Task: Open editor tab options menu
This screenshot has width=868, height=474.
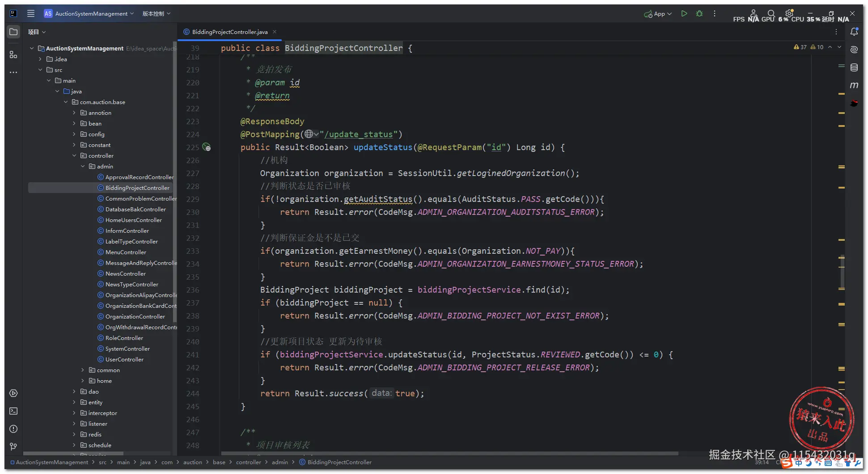Action: click(x=836, y=32)
